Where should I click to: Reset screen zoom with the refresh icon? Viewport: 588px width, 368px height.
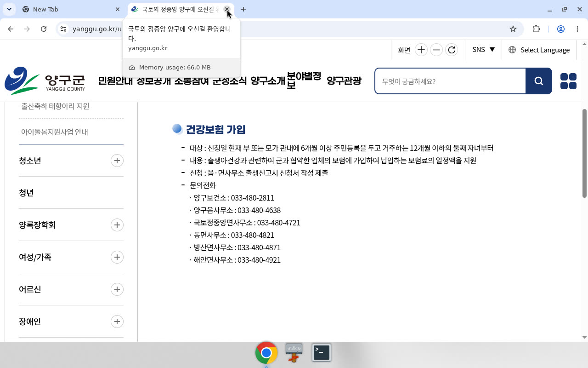[x=452, y=50]
